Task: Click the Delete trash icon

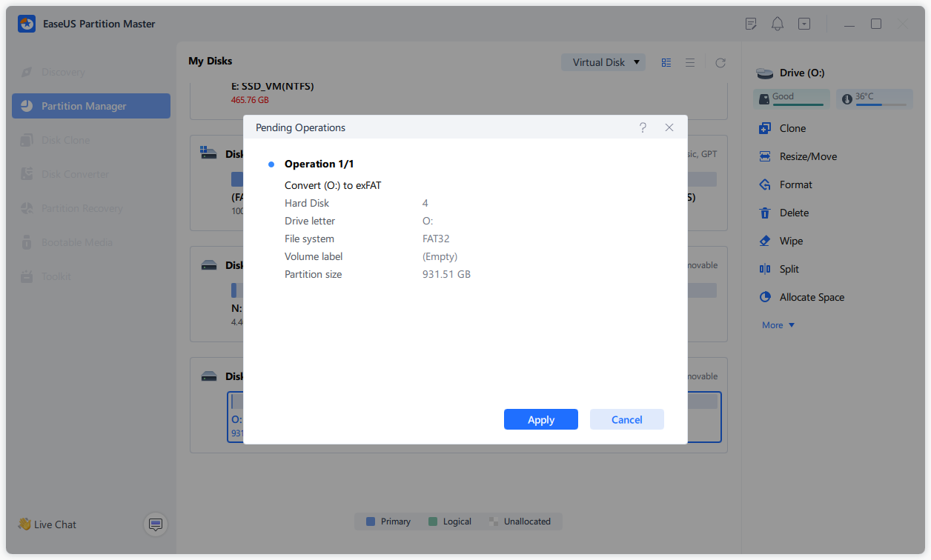Action: [765, 213]
